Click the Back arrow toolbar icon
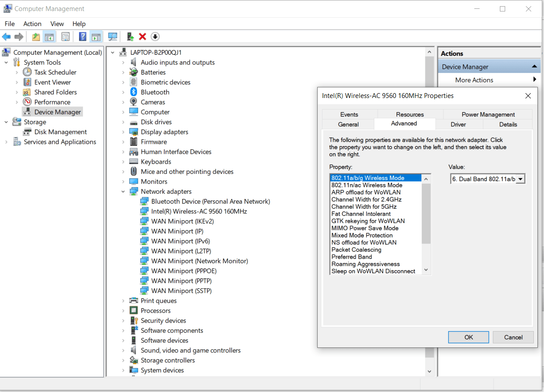Screen dimensions: 544x392 [x=6, y=37]
